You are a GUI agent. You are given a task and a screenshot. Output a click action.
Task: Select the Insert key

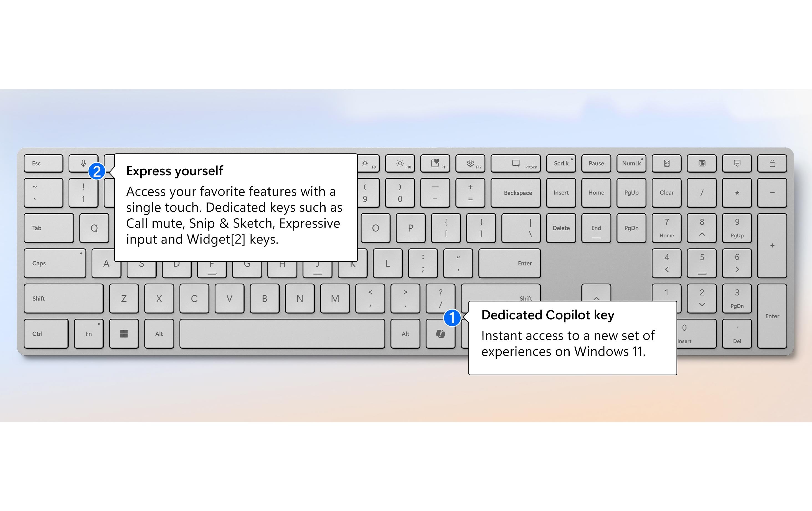(561, 192)
